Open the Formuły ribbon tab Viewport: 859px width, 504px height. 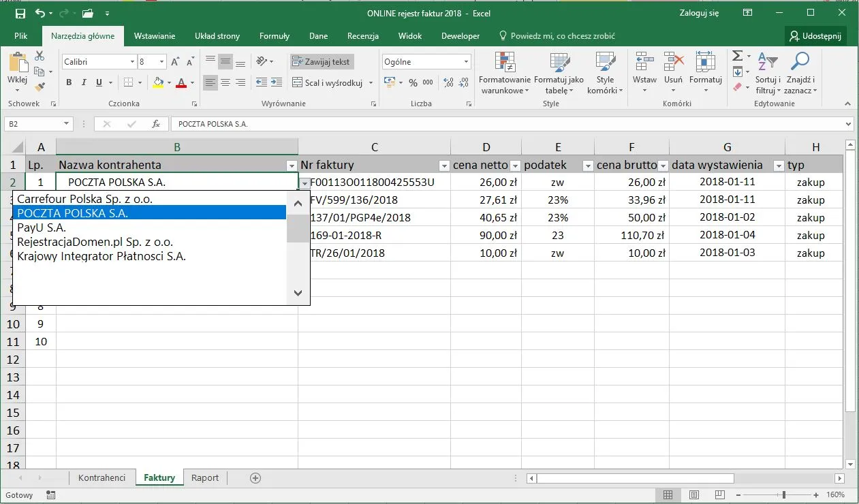(x=274, y=36)
